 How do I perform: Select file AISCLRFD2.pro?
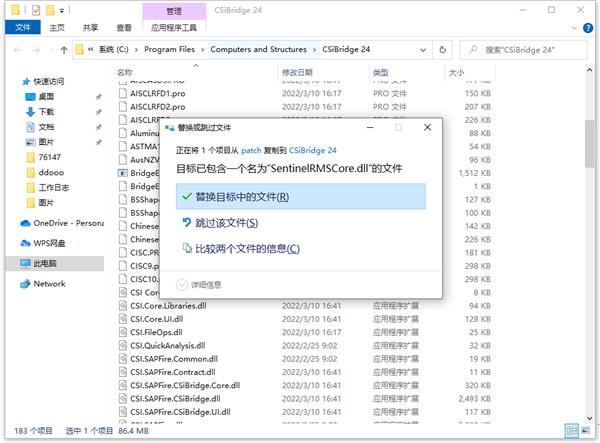pos(158,107)
